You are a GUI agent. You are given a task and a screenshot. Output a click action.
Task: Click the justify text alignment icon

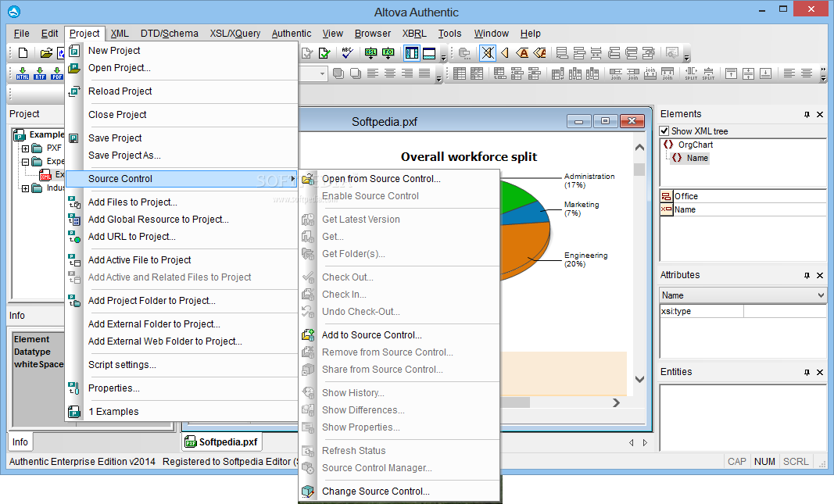[x=424, y=73]
